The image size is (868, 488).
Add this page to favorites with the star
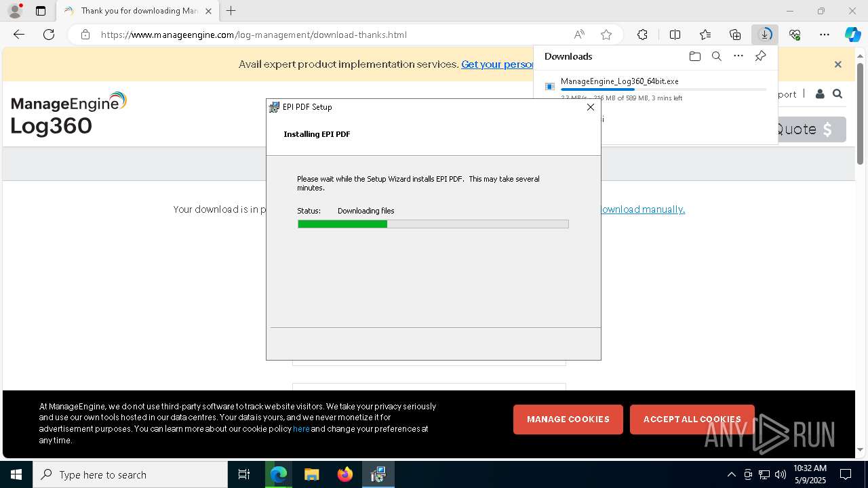[x=606, y=35]
